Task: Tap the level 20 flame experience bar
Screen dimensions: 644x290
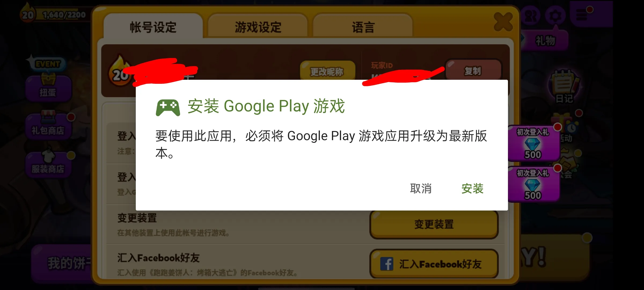Action: click(54, 14)
